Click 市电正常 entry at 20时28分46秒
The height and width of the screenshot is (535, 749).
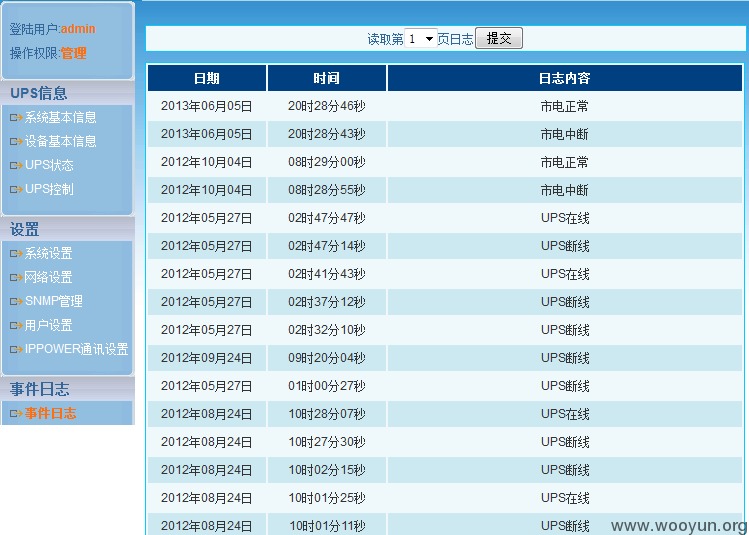point(565,106)
